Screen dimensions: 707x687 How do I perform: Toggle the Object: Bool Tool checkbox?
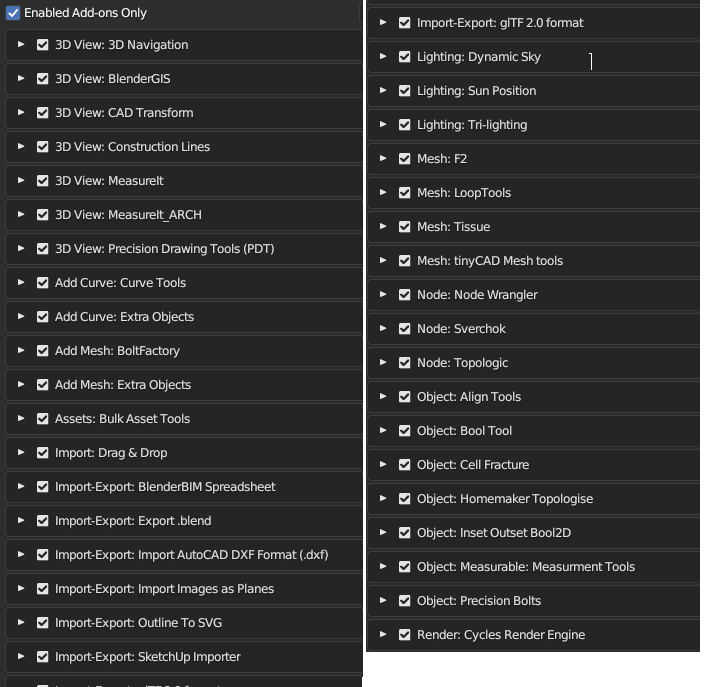404,431
